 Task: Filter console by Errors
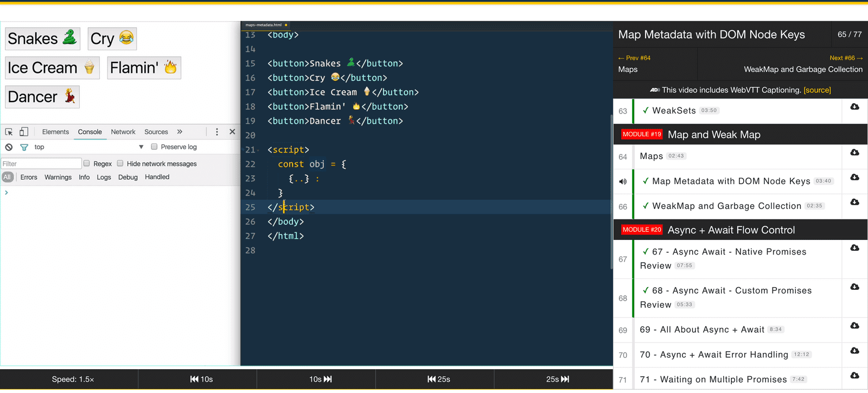(x=29, y=177)
